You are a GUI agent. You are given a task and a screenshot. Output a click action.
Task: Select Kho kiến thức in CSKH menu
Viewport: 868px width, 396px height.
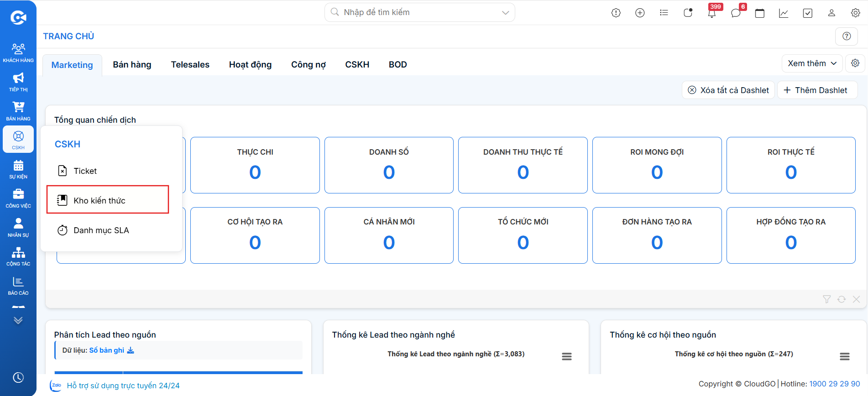pos(108,200)
